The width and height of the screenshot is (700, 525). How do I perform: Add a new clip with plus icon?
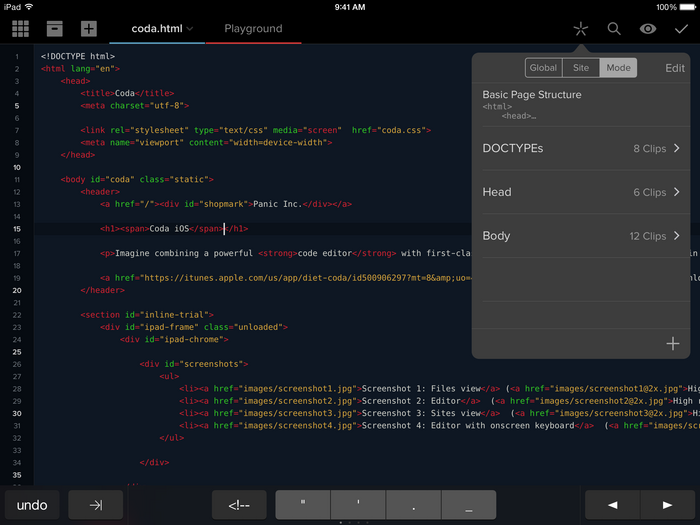(x=673, y=344)
